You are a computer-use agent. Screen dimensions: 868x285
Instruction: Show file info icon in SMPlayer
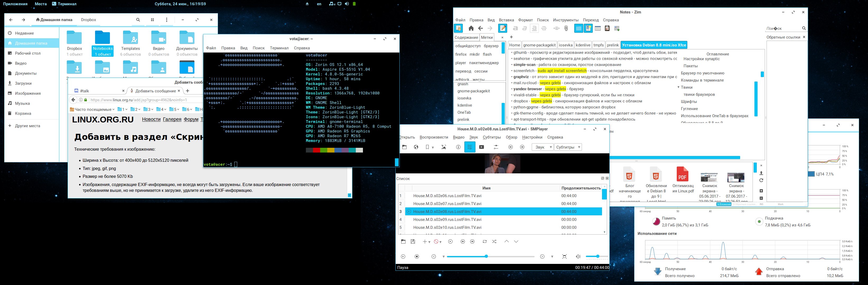coord(458,147)
